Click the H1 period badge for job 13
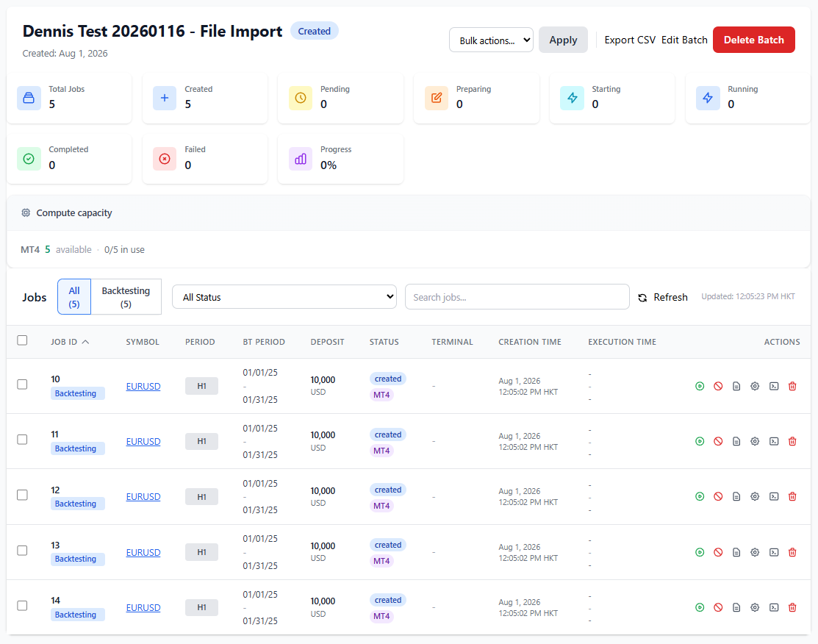Viewport: 818px width, 644px height. 201,552
